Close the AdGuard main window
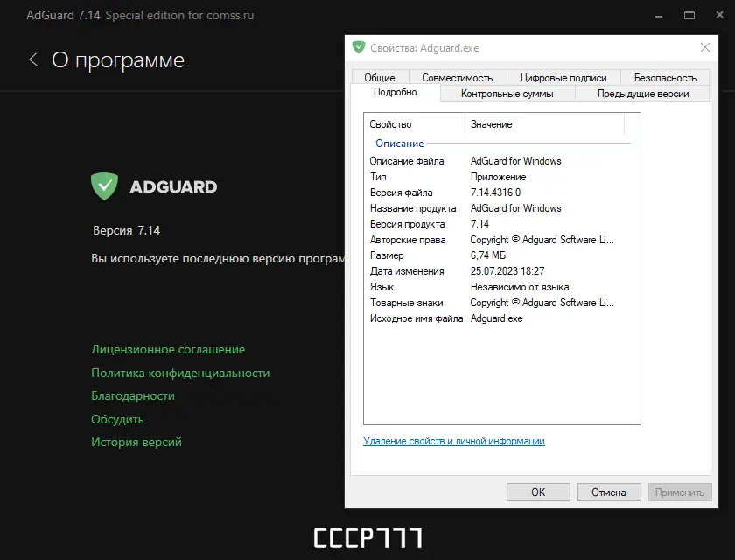 719,15
